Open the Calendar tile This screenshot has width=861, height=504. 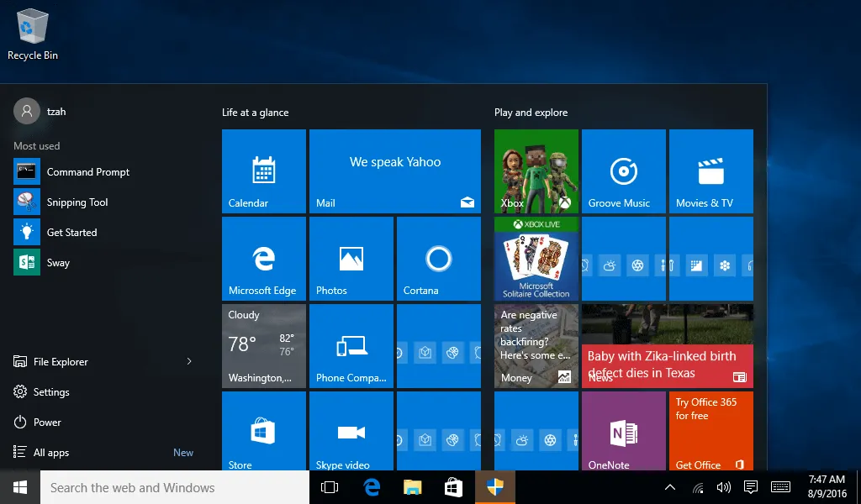click(x=263, y=171)
